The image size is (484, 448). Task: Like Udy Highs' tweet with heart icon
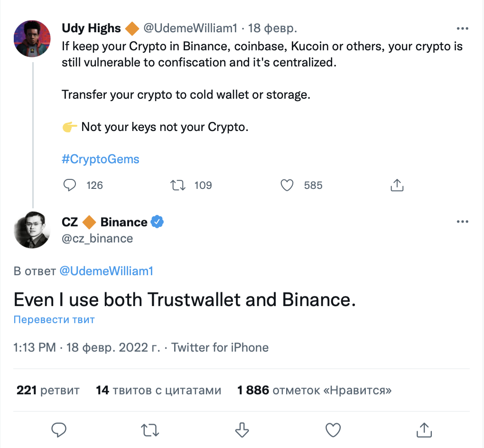point(287,185)
